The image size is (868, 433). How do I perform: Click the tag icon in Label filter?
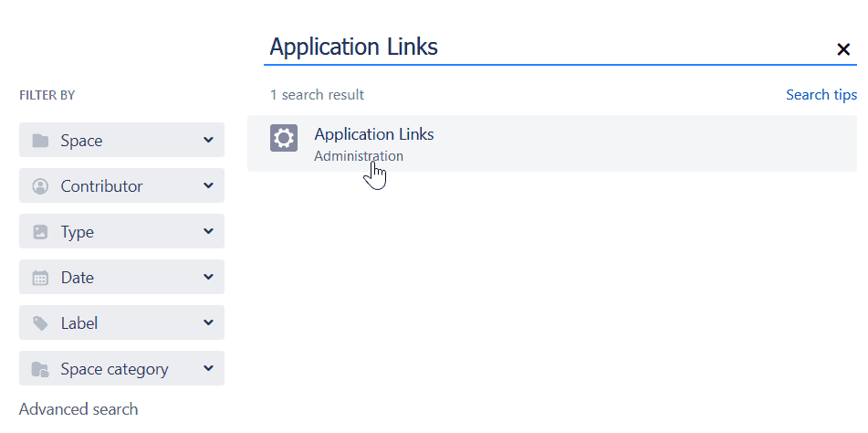point(40,323)
